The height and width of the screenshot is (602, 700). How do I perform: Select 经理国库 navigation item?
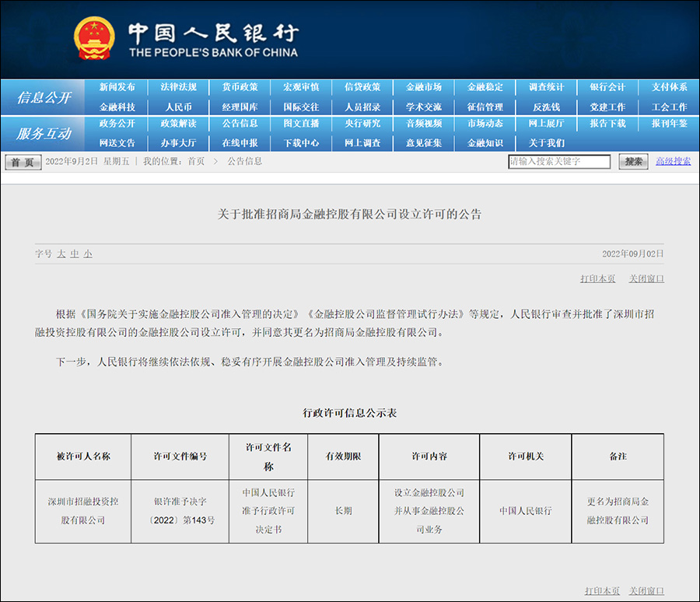[x=240, y=107]
